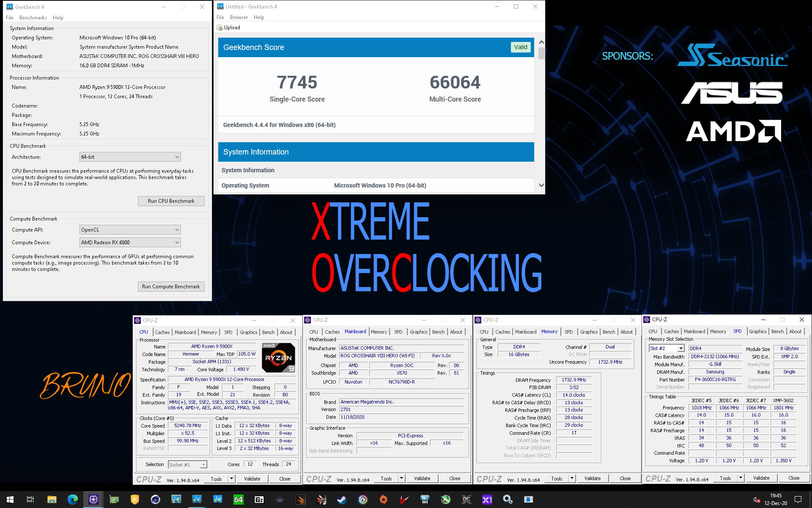Click the Tools button in the CPU-Z SPD window
Viewport: 812px width, 508px height.
(725, 478)
